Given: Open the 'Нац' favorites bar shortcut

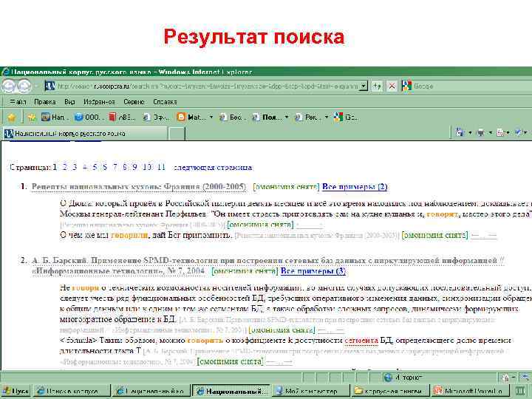Looking at the screenshot, I should [x=53, y=117].
